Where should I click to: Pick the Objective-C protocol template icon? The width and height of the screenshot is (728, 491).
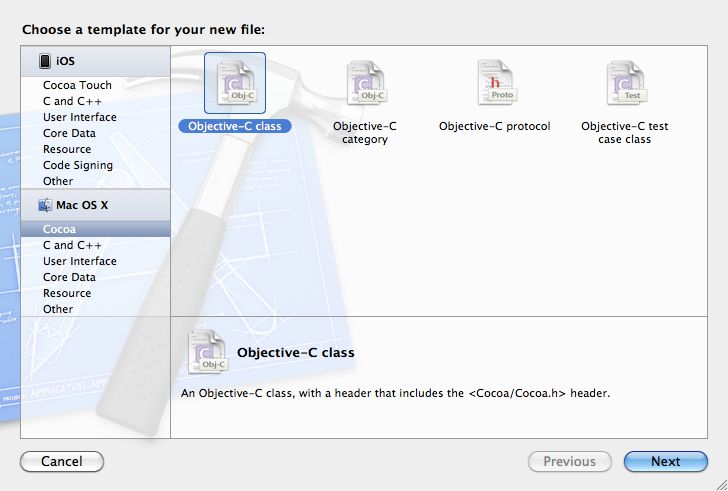point(494,83)
